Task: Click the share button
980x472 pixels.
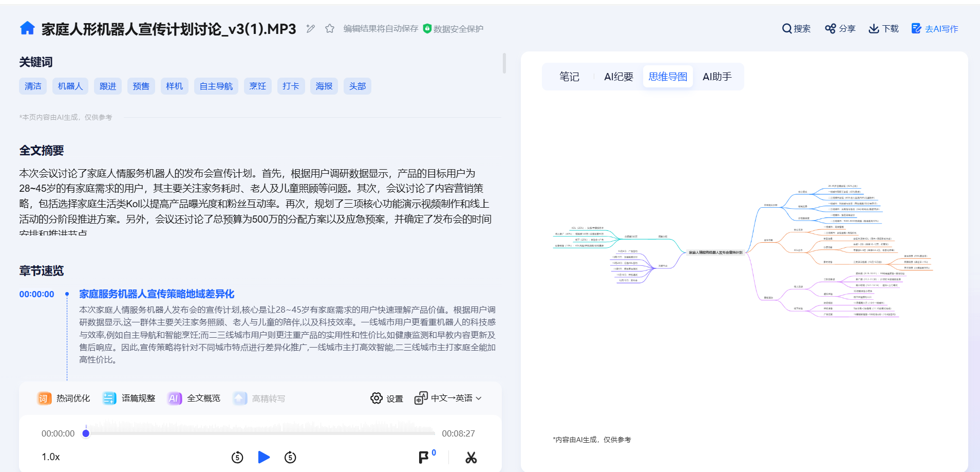Action: click(840, 29)
